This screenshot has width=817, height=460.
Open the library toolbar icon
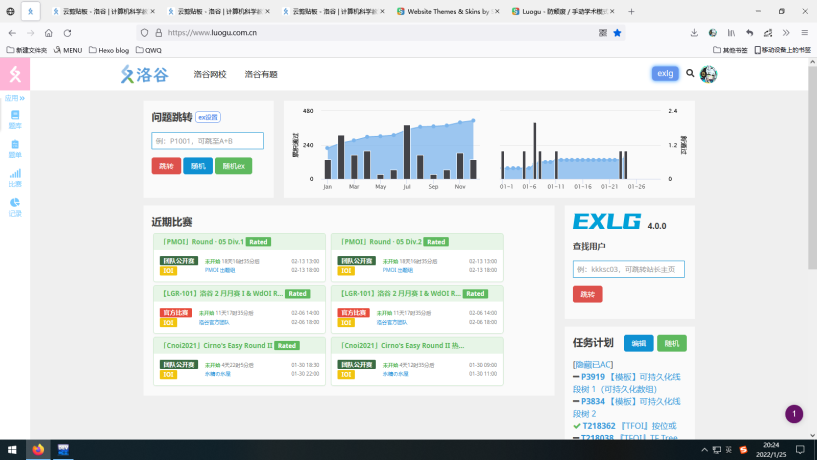[731, 33]
